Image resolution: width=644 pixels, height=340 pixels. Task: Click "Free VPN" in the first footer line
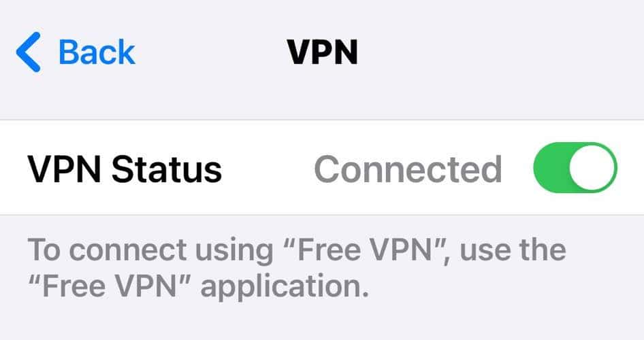click(x=364, y=250)
